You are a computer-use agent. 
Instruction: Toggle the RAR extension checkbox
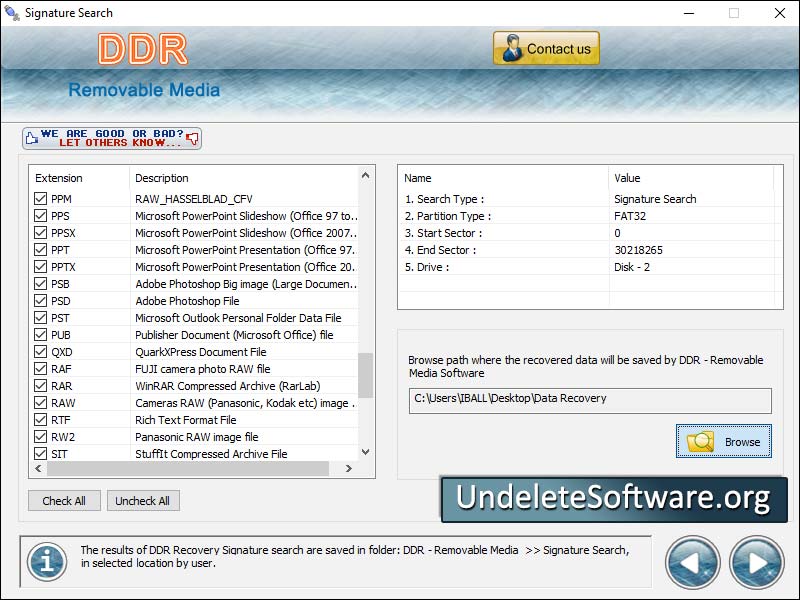[x=40, y=386]
